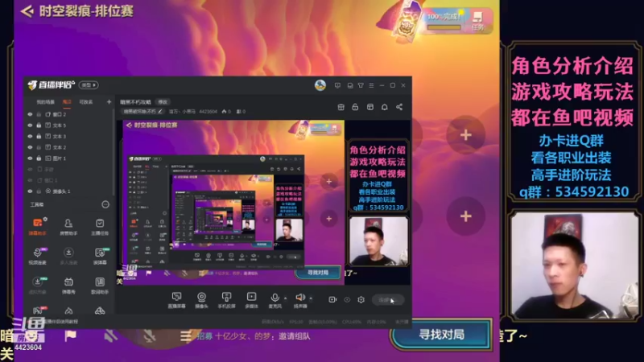Add a screen capture source

tap(176, 300)
